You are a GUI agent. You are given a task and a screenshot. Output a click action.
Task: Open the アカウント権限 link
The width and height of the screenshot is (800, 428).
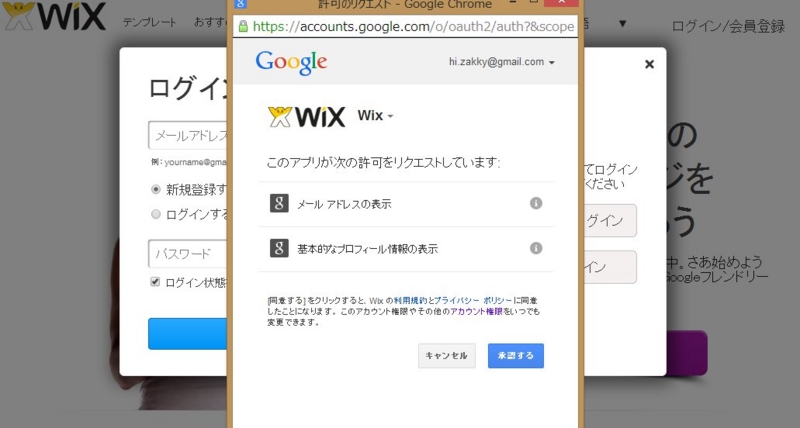click(476, 312)
